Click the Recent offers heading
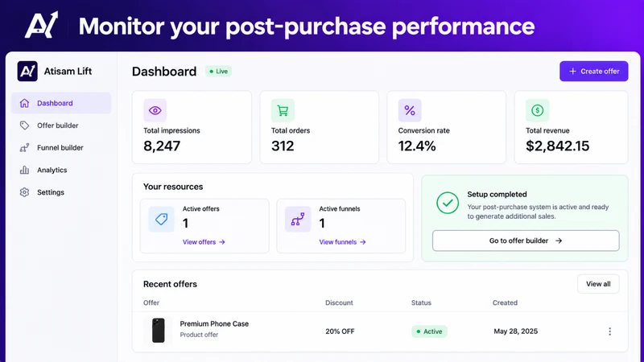644x362 pixels. click(170, 284)
